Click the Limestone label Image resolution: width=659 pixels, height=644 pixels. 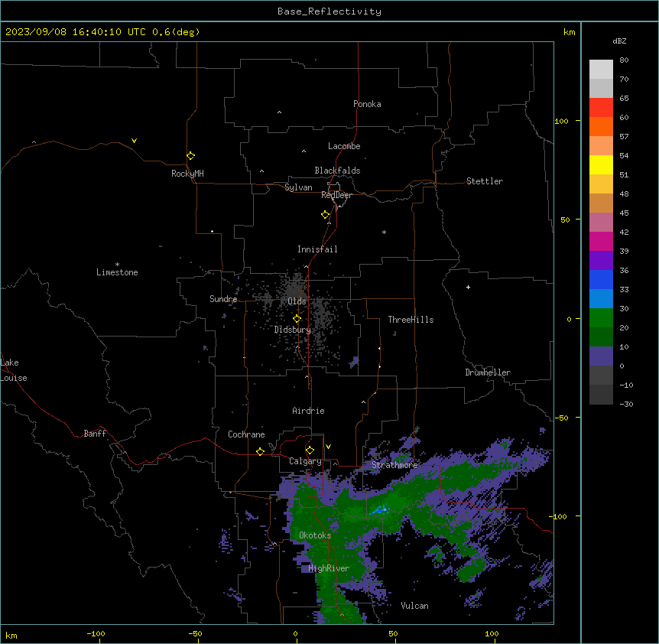117,272
